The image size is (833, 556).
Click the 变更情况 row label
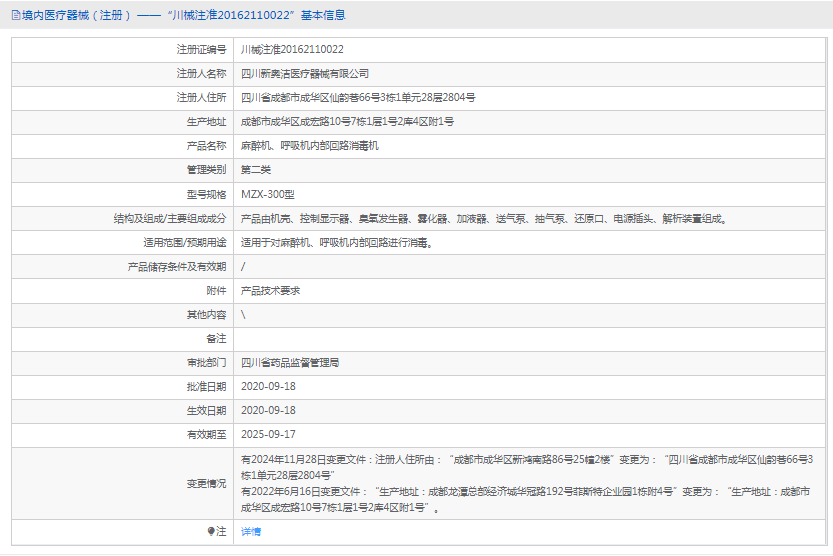[206, 484]
